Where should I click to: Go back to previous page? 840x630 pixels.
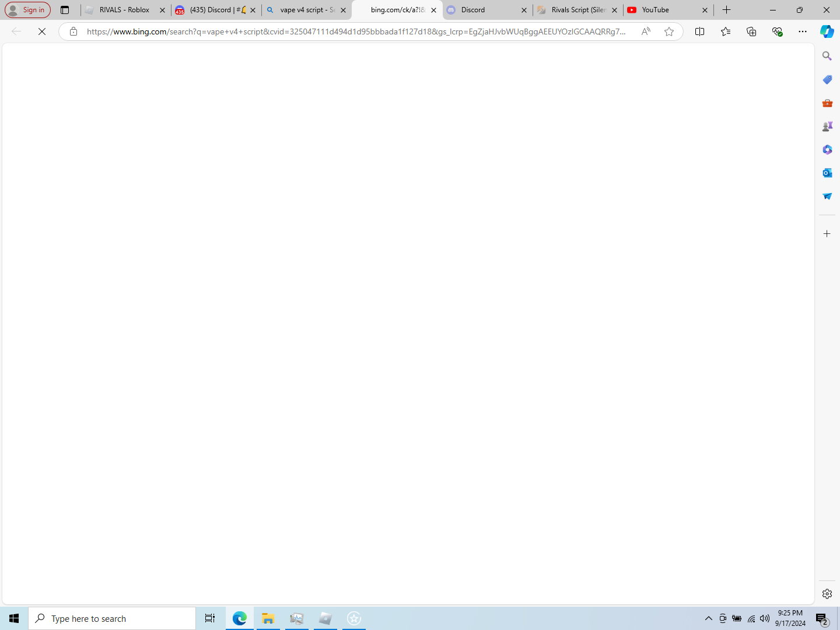click(16, 32)
